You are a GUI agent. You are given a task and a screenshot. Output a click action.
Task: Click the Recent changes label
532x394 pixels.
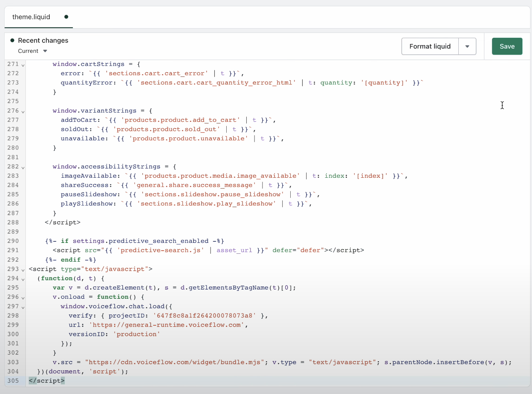point(43,40)
